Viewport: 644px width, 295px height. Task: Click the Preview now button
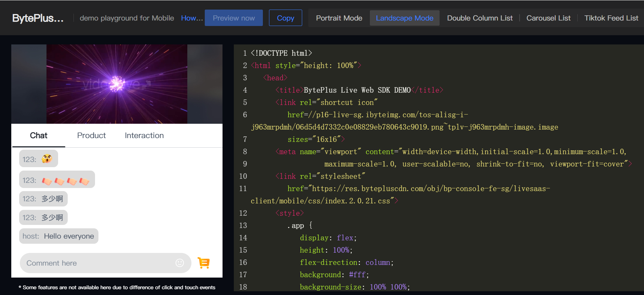(x=233, y=18)
